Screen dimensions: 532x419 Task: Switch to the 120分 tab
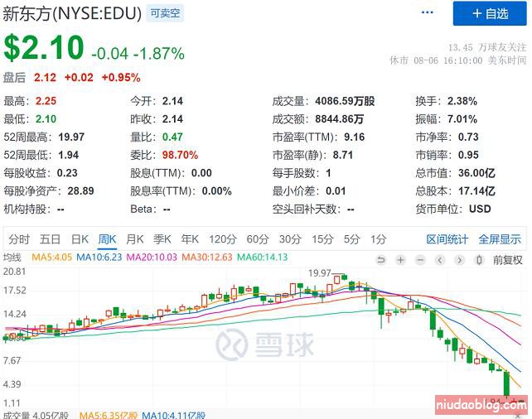[x=223, y=239]
